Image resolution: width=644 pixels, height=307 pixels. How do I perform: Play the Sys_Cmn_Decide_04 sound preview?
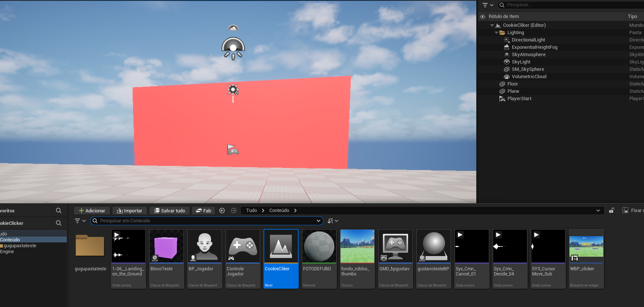pyautogui.click(x=498, y=235)
